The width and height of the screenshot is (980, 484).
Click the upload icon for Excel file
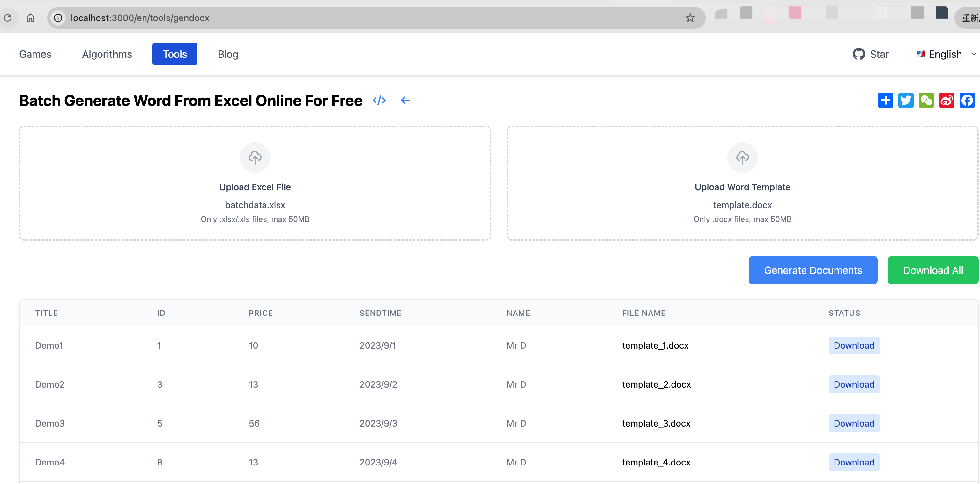click(256, 158)
